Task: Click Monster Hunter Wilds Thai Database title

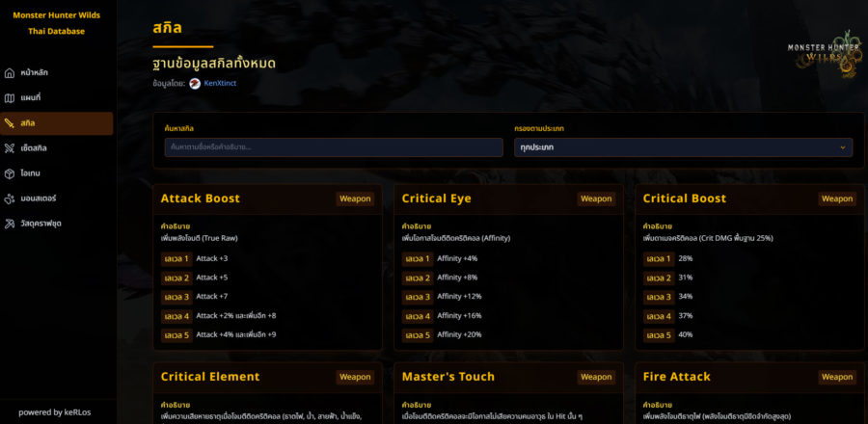Action: (x=57, y=23)
